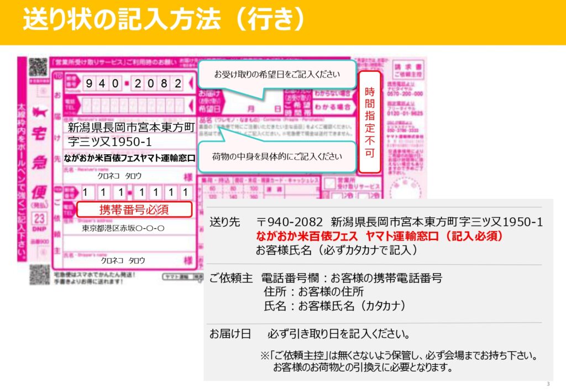Click the arrow beside postal code 940-2082
Viewport: 566px width, 392px height.
click(x=191, y=83)
